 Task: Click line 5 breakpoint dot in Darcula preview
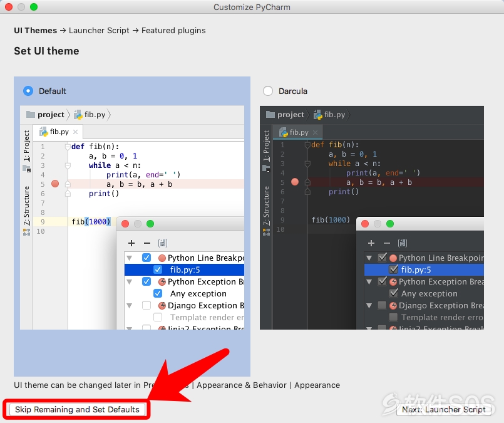295,182
